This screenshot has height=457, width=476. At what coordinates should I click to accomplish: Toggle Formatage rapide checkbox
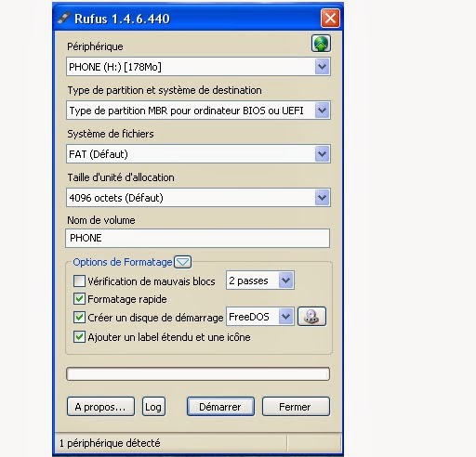(x=79, y=299)
